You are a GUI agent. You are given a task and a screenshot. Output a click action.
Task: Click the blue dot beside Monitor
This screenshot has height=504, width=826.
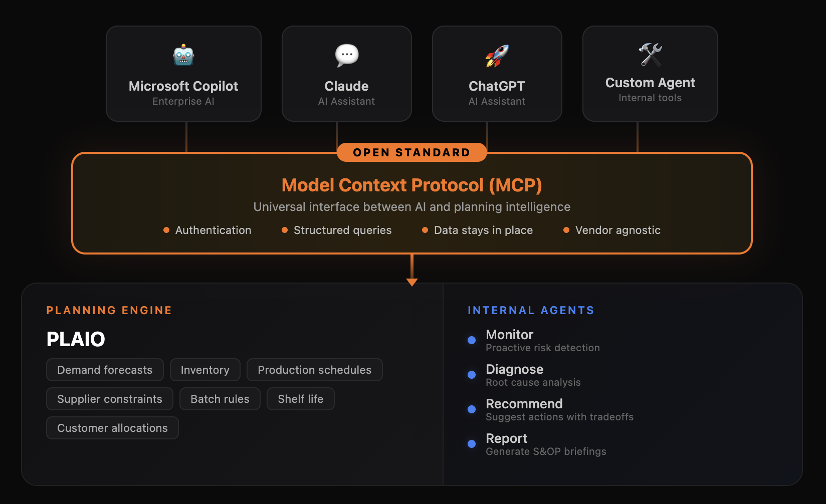coord(472,340)
